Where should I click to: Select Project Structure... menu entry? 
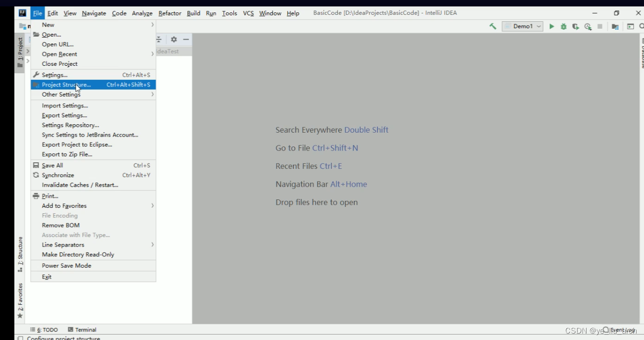[x=93, y=85]
